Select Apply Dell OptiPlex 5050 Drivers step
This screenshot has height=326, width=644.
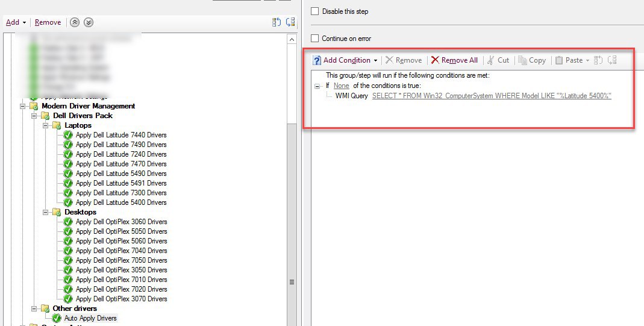122,231
